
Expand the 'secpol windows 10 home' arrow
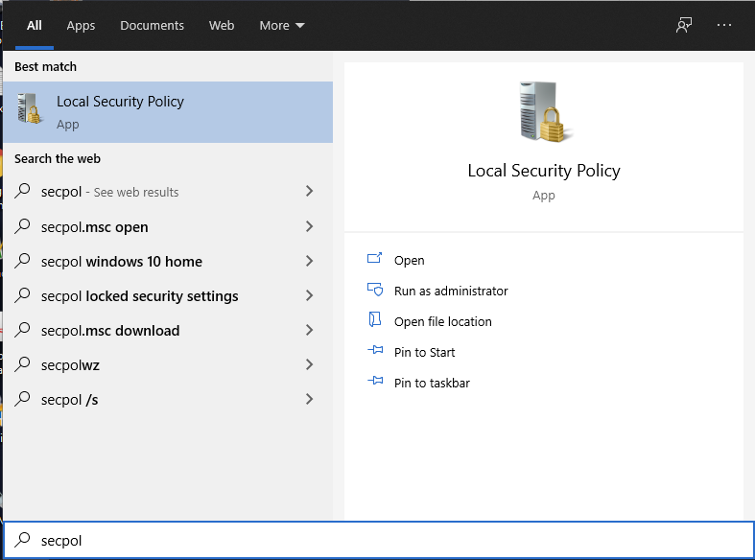[309, 262]
